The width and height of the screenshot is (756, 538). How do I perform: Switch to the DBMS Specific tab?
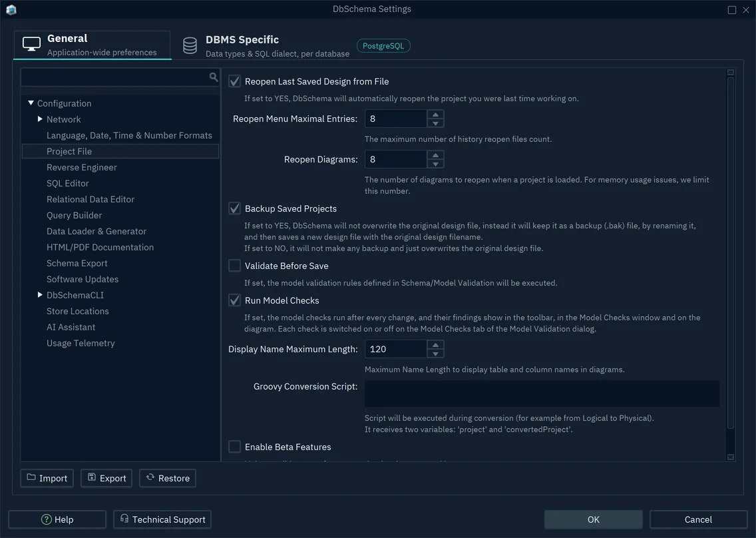pos(265,46)
